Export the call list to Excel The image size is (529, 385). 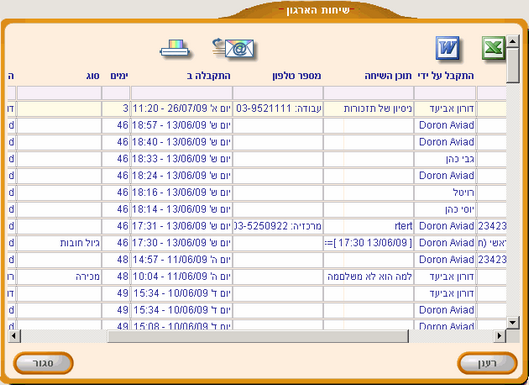493,48
